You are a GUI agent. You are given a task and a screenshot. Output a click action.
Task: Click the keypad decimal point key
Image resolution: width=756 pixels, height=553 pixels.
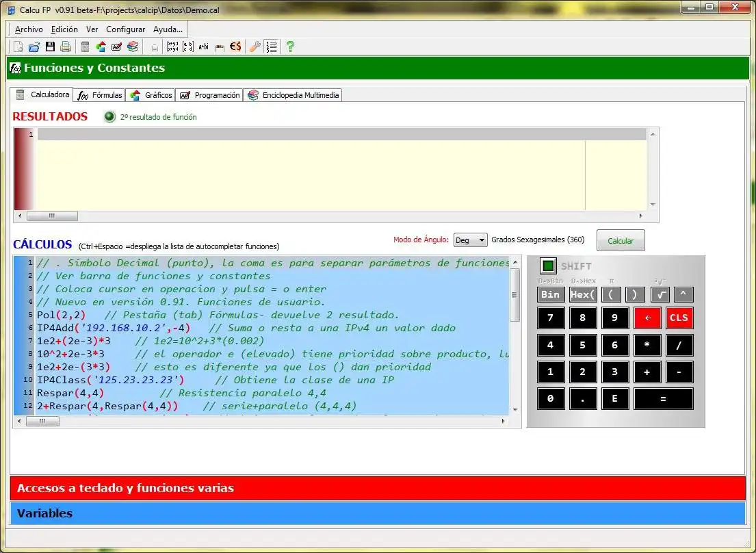coord(583,399)
